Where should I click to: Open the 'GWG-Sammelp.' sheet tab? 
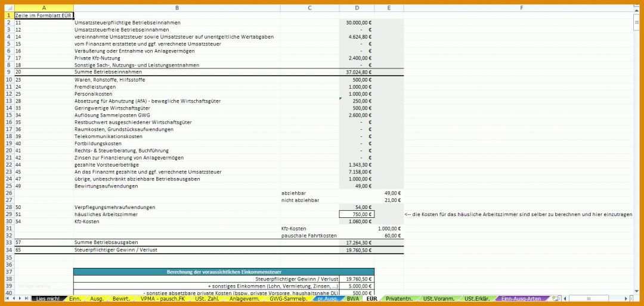288,299
